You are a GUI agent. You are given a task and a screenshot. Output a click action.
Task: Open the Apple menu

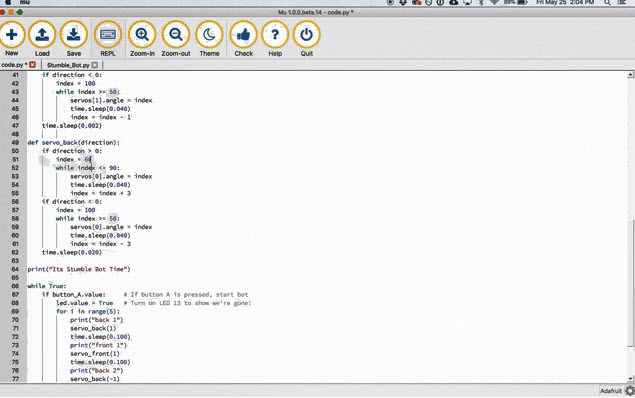(8, 2)
